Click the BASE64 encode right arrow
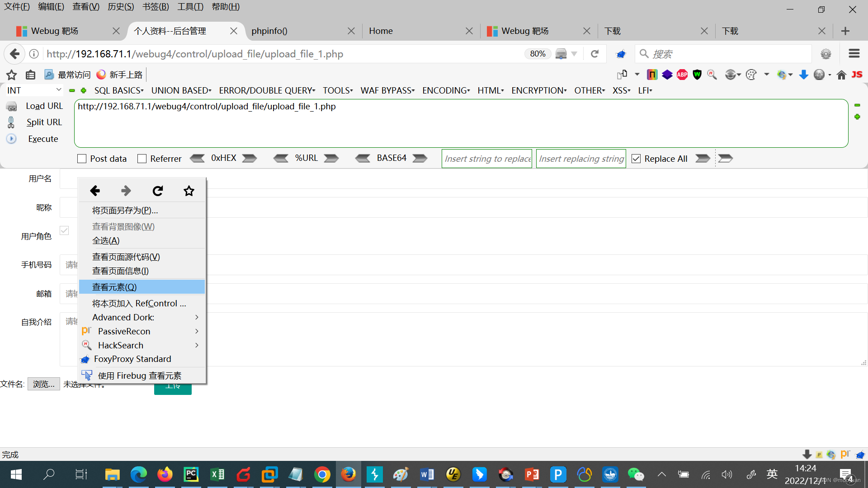Image resolution: width=868 pixels, height=488 pixels. point(420,158)
